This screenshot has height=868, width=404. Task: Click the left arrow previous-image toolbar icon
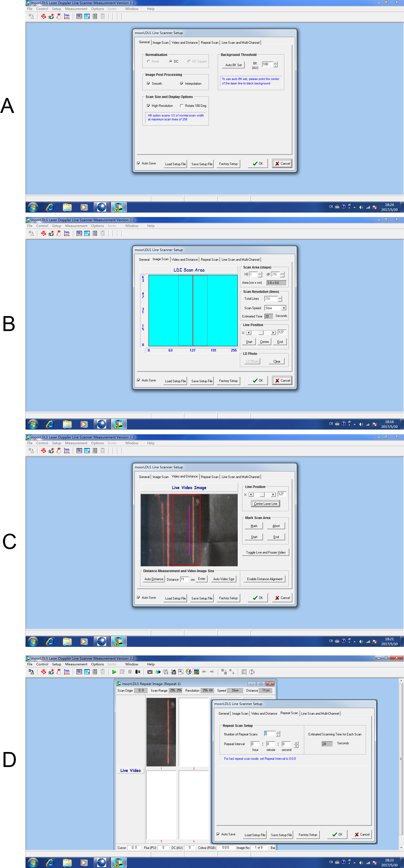point(204,671)
